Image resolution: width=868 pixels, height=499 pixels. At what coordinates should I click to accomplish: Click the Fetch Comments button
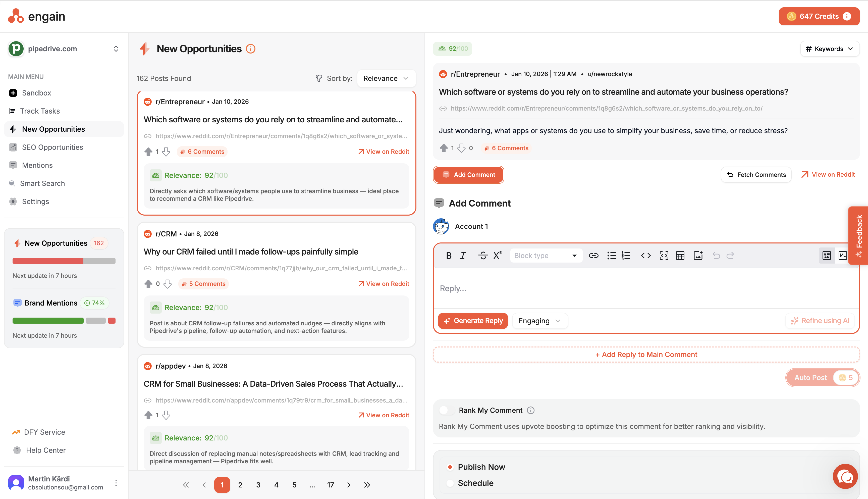click(756, 175)
